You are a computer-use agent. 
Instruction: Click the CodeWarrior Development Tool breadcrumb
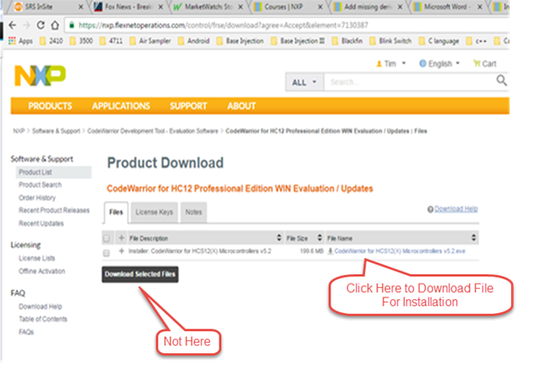pos(152,131)
